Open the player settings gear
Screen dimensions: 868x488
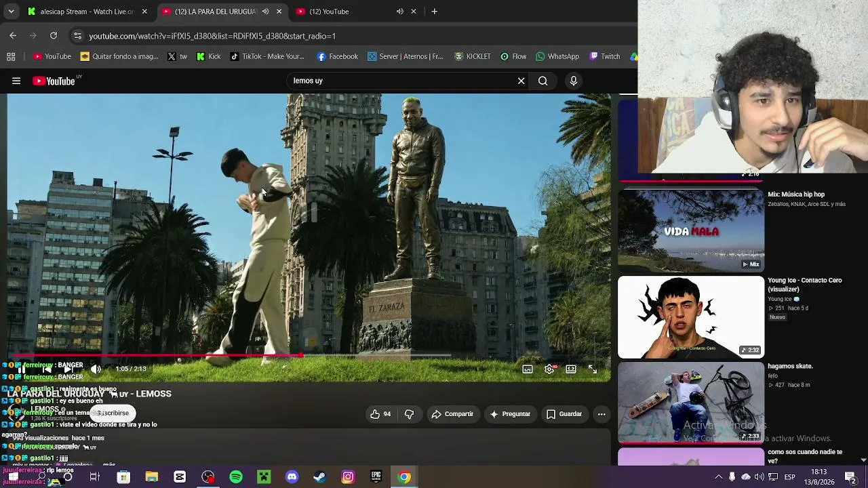549,369
